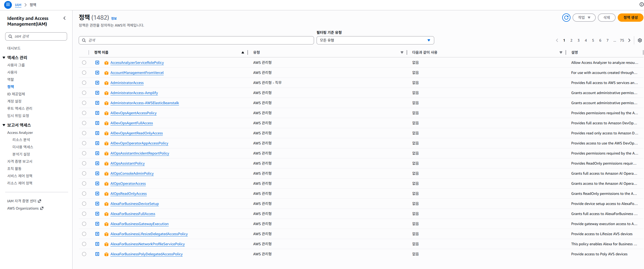
Task: Click the orange policy icon for AdministratorAccess
Action: [106, 83]
